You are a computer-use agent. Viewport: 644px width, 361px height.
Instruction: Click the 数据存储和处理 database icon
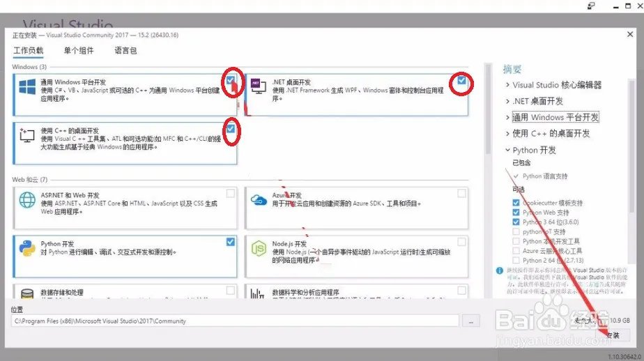pos(27,293)
